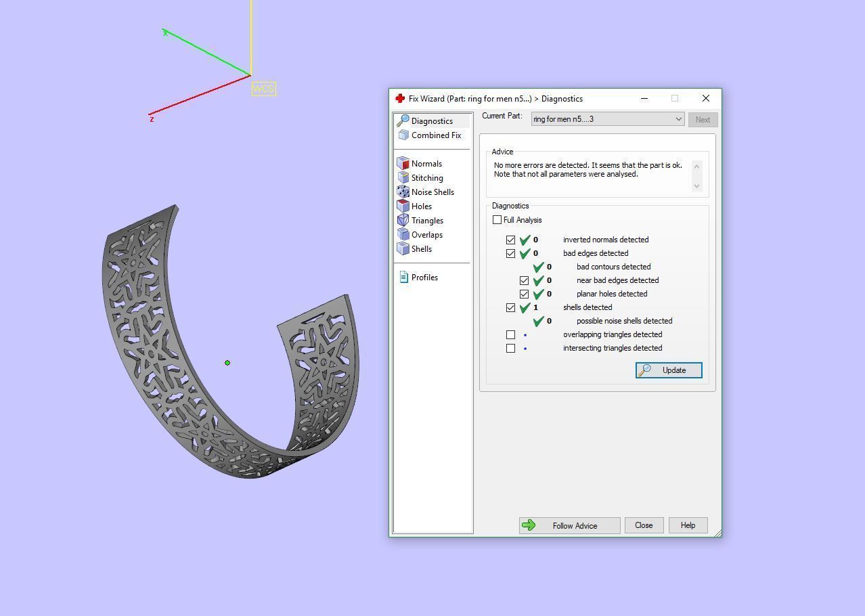This screenshot has width=865, height=616.
Task: Click the Stitching cube icon
Action: 403,177
